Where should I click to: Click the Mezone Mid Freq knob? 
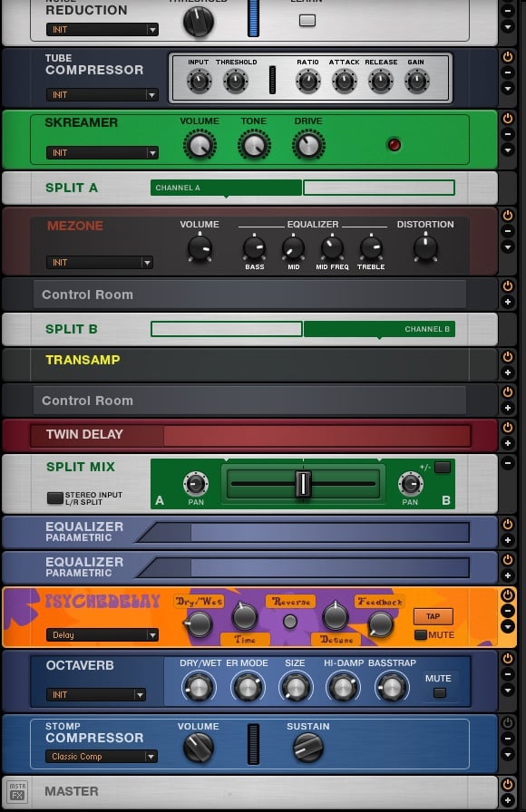click(332, 248)
